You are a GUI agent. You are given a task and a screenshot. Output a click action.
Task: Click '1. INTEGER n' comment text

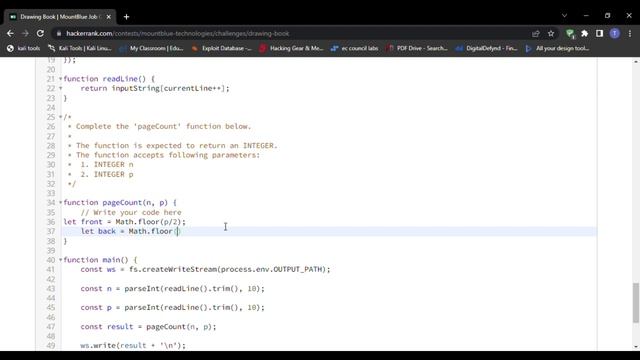107,164
